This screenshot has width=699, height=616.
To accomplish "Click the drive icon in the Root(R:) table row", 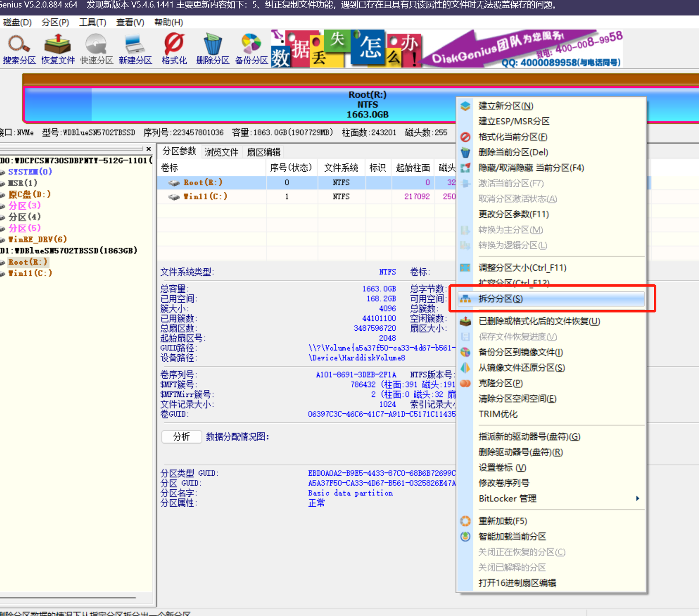I will [174, 183].
